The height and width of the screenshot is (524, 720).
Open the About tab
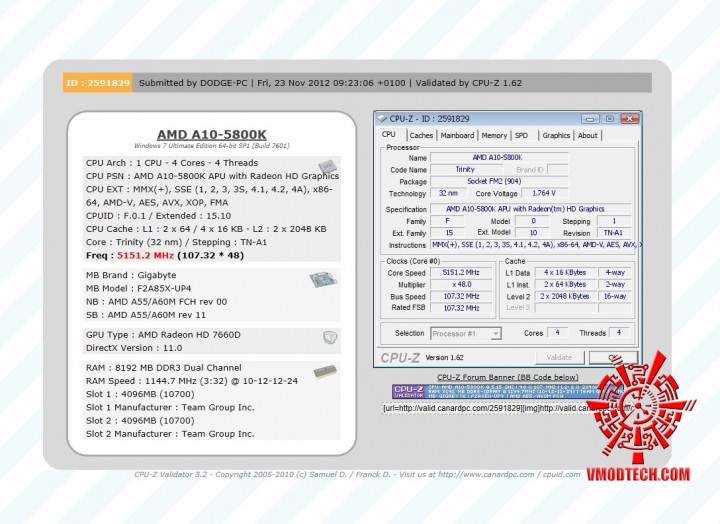pyautogui.click(x=588, y=135)
